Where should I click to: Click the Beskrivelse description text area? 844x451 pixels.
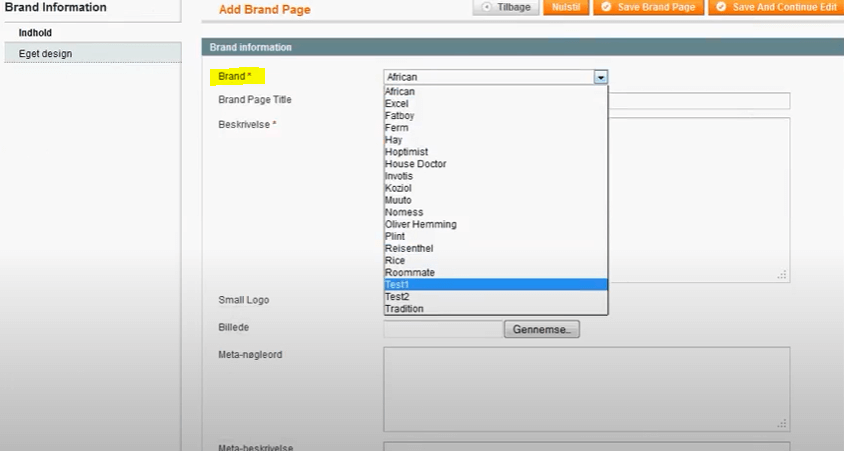tap(699, 200)
